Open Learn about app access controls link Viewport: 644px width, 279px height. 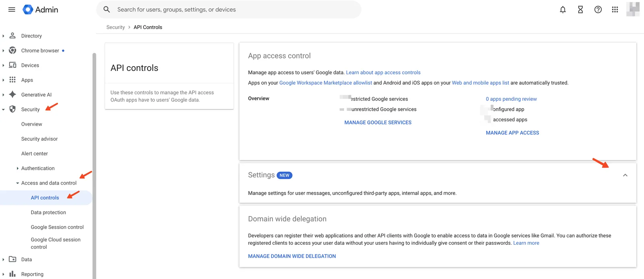(x=383, y=73)
